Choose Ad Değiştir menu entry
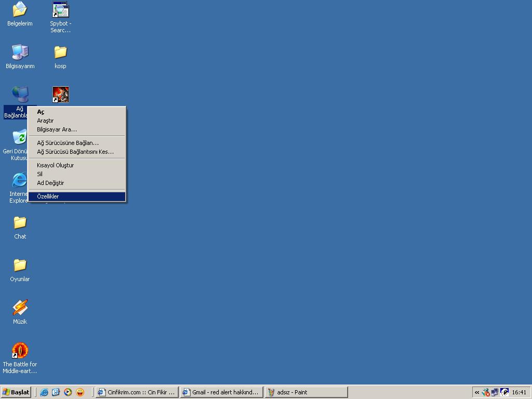This screenshot has height=399, width=532. pyautogui.click(x=77, y=183)
